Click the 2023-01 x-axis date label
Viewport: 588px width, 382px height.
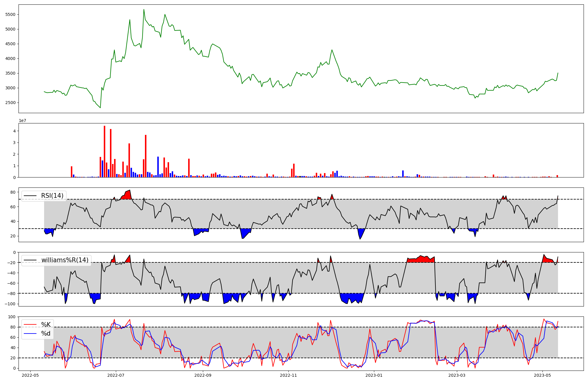point(374,375)
